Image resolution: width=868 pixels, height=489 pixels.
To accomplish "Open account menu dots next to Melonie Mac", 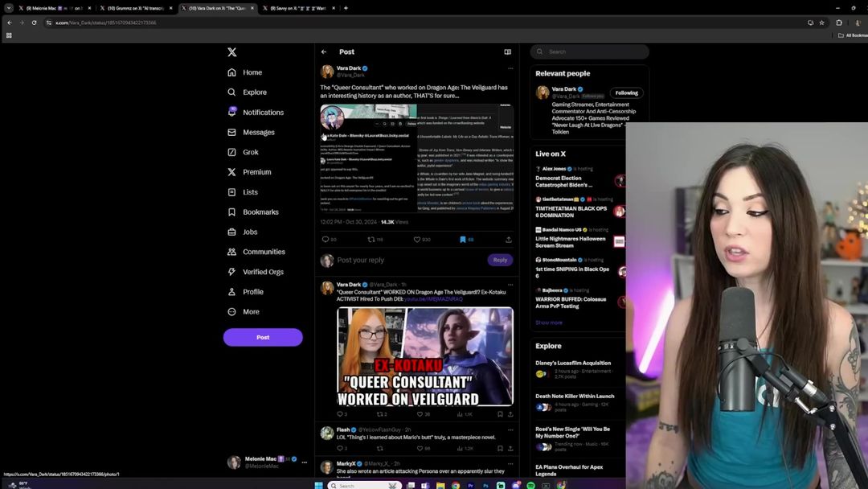I will pyautogui.click(x=304, y=462).
